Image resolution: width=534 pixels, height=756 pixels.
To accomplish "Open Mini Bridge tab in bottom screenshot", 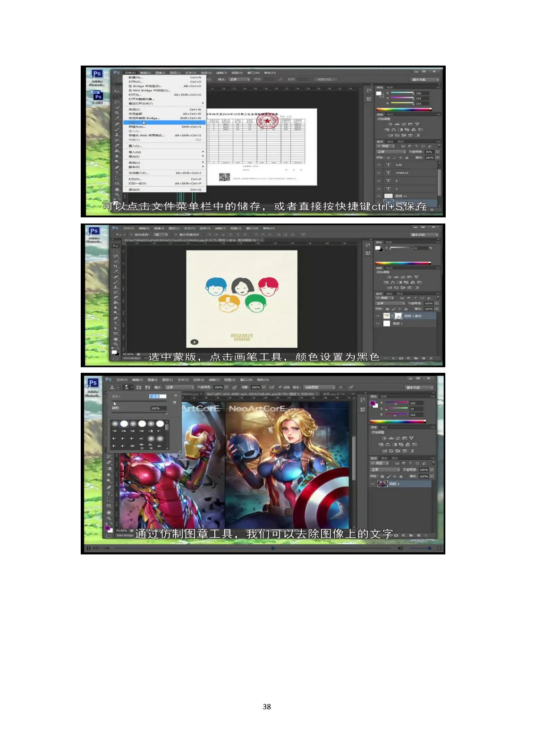I will click(x=125, y=535).
